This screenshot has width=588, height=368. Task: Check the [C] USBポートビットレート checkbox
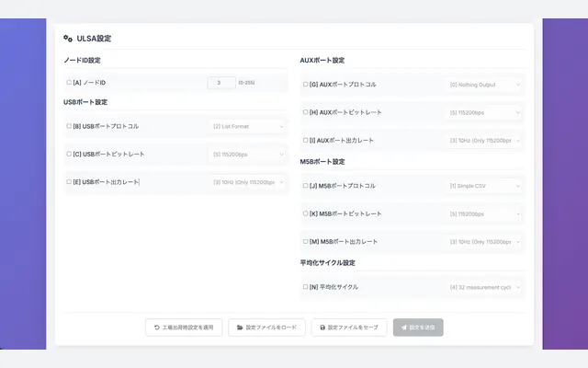(69, 154)
